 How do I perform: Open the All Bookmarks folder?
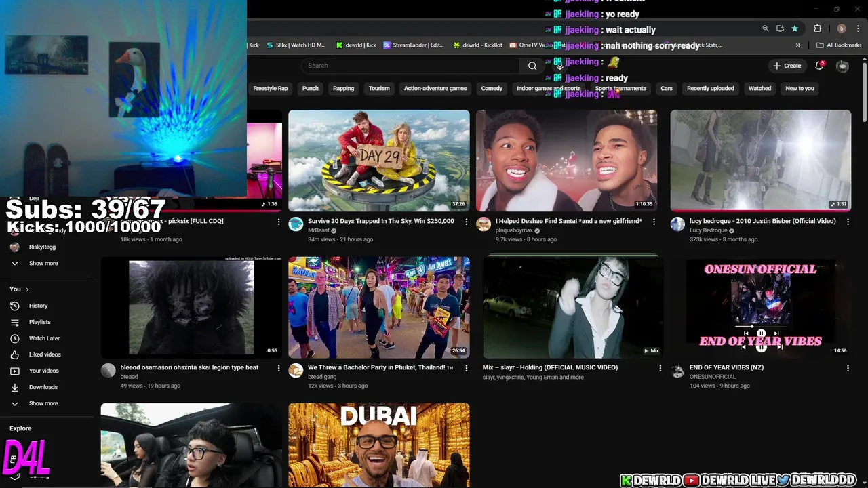tap(839, 45)
